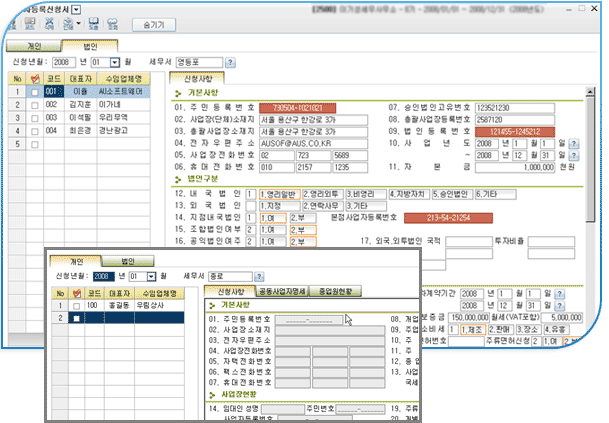This screenshot has width=609, height=423.
Task: Click the check-all header icon in the main list
Action: coord(35,79)
